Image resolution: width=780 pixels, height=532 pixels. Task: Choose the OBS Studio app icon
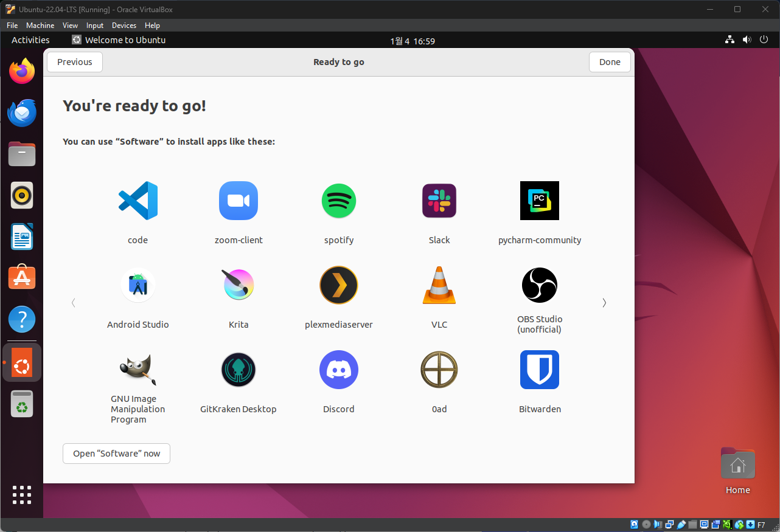click(540, 285)
